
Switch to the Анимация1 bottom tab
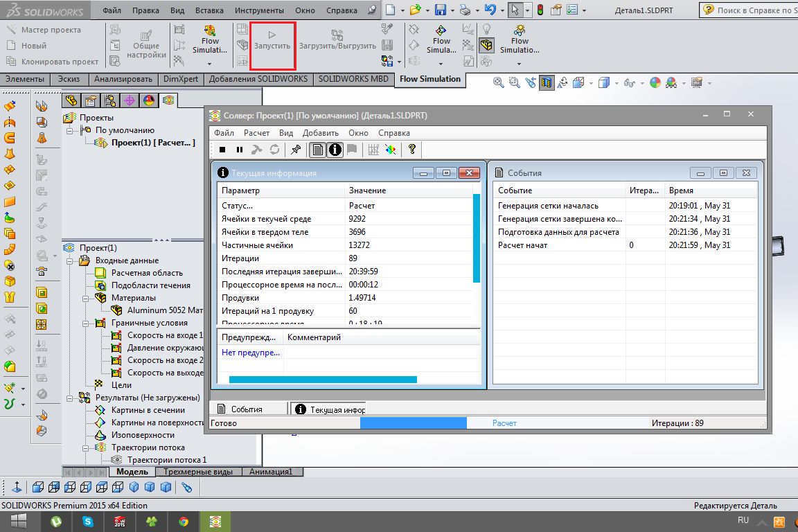[272, 472]
